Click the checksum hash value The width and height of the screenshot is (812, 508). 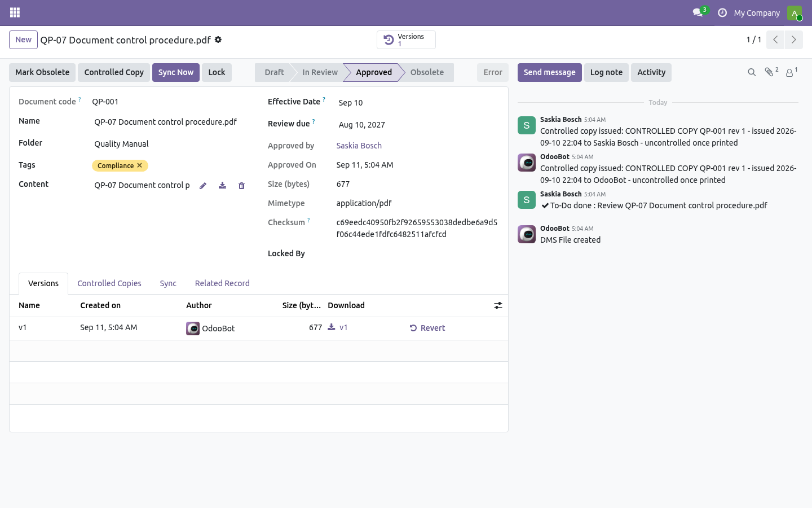[417, 228]
